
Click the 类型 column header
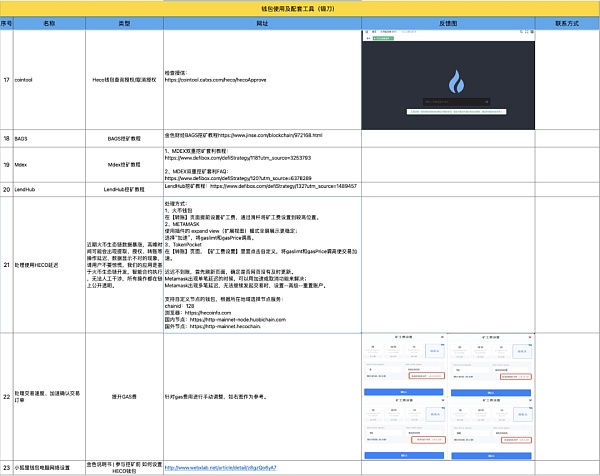pyautogui.click(x=123, y=20)
